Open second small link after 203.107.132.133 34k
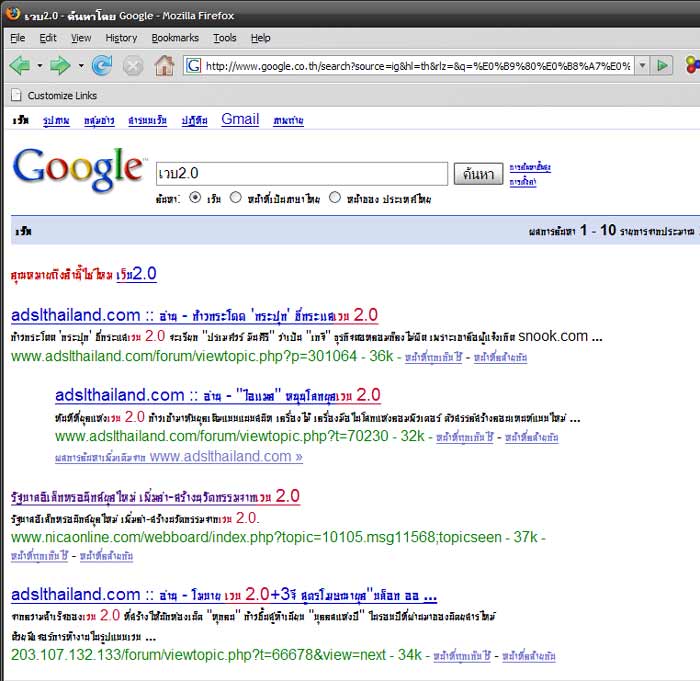The height and width of the screenshot is (681, 700). tap(529, 656)
